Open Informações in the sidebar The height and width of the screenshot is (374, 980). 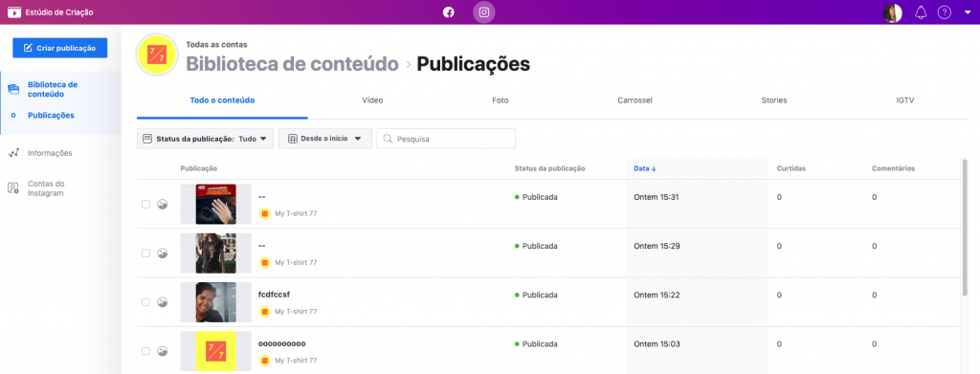pos(50,153)
